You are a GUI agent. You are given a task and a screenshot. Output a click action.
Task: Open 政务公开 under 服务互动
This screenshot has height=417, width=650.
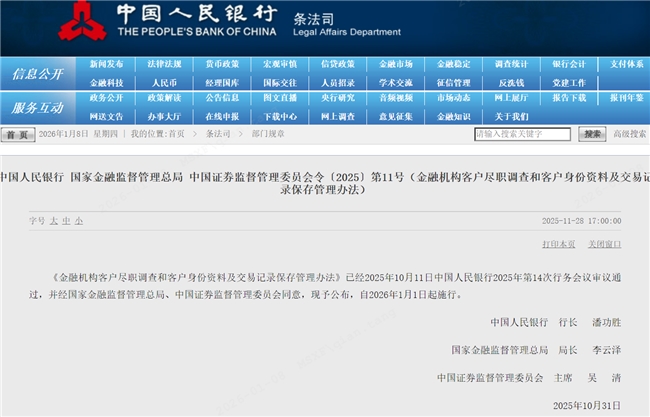[107, 98]
